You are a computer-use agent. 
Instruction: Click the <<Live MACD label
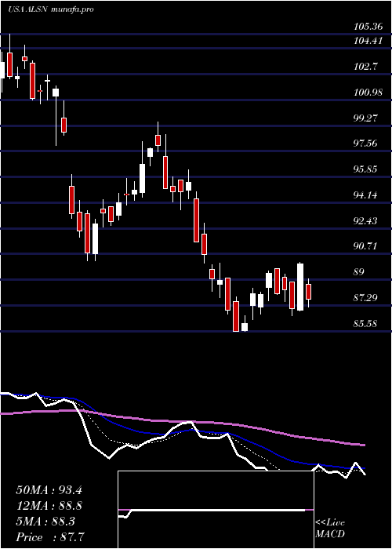click(x=330, y=529)
